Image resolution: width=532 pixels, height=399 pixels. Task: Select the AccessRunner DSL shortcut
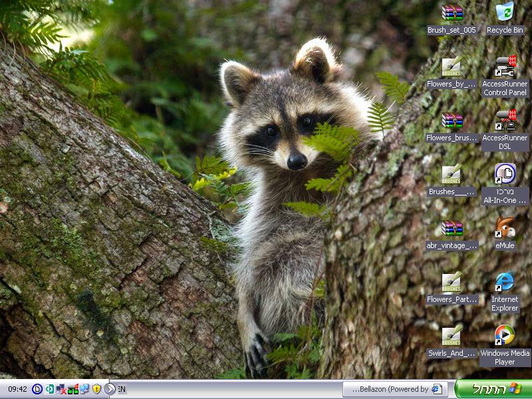505,120
